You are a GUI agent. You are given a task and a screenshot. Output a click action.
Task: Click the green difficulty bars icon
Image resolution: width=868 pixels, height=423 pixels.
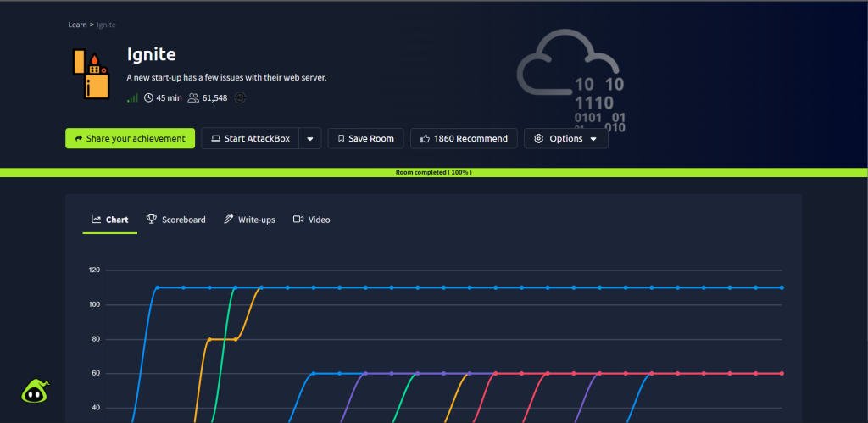click(132, 98)
